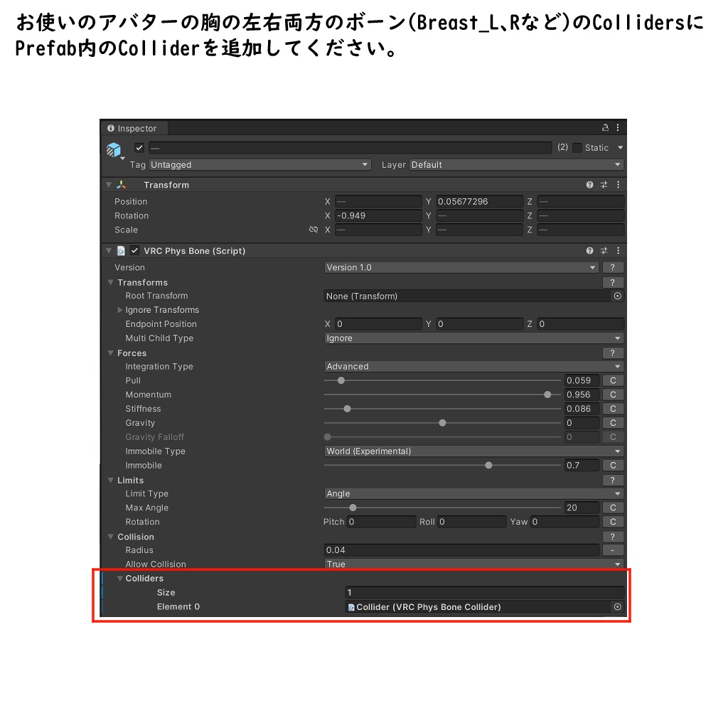Collapse the Transforms section
The image size is (728, 728).
[110, 282]
